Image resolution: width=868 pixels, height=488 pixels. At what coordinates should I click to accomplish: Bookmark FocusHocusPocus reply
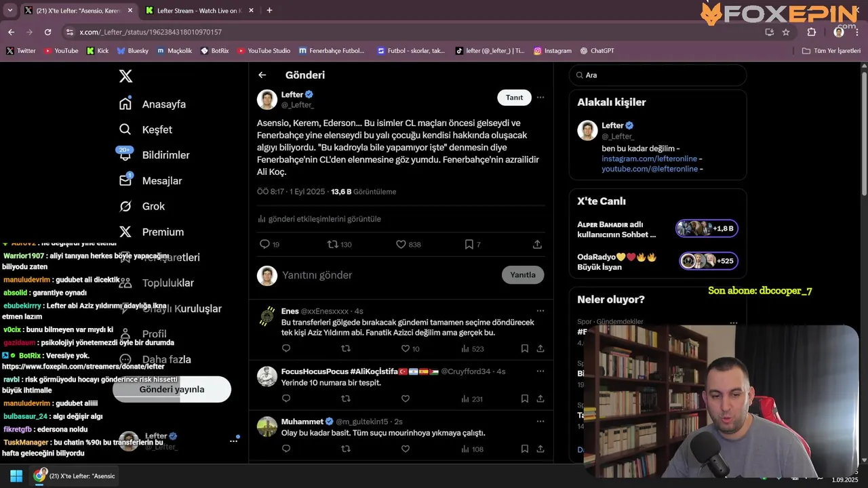point(525,399)
